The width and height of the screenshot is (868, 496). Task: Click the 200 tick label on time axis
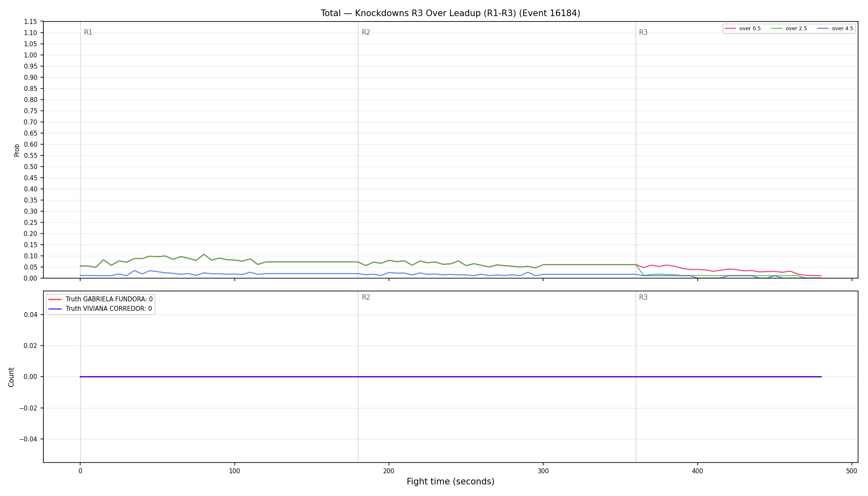pyautogui.click(x=389, y=471)
